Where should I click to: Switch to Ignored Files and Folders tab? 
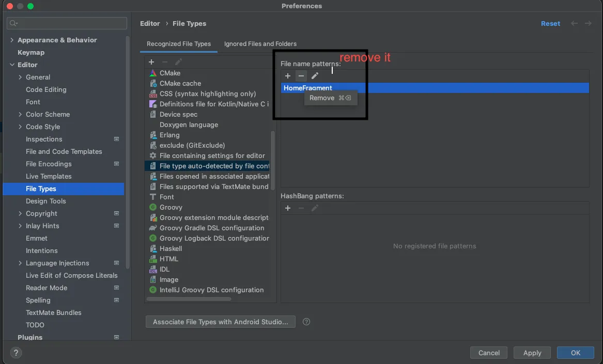(x=260, y=44)
